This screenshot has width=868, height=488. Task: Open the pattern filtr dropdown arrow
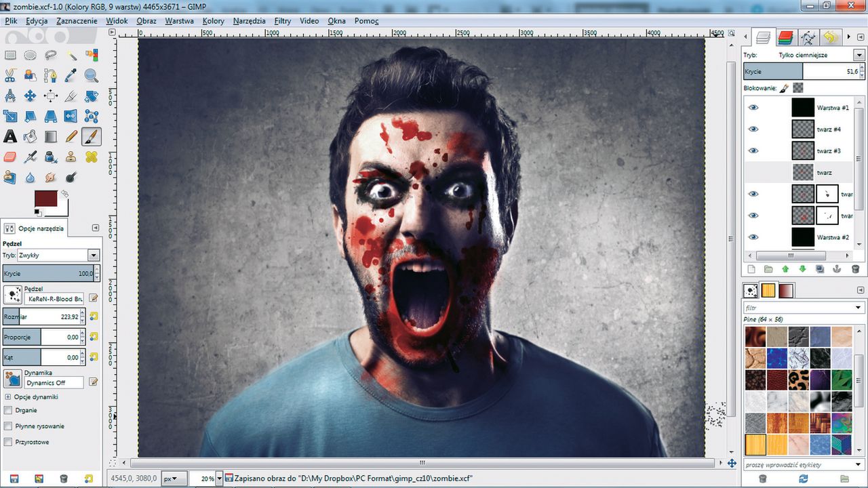859,308
